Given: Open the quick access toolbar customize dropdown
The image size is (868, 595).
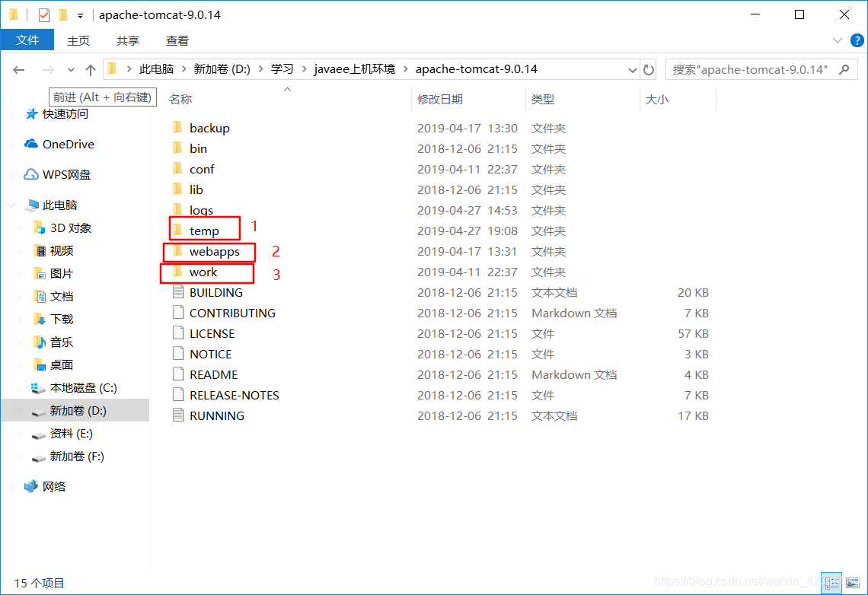Looking at the screenshot, I should [x=80, y=15].
